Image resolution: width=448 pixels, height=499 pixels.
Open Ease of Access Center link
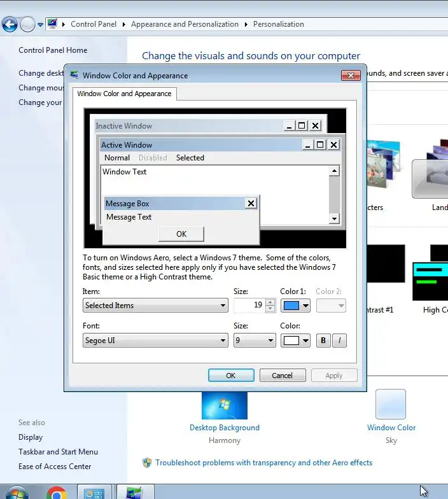point(55,466)
